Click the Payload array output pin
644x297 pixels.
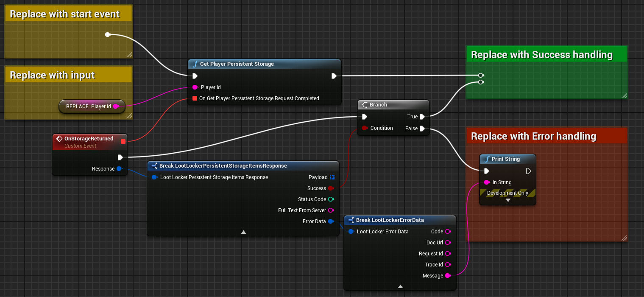[x=332, y=177]
